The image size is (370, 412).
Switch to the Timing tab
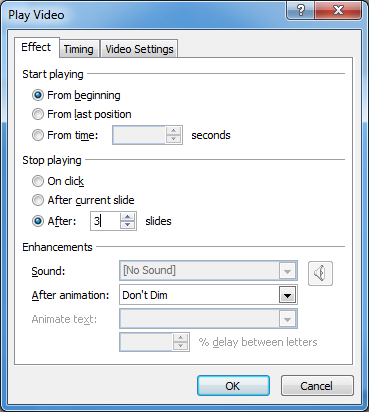(x=79, y=49)
